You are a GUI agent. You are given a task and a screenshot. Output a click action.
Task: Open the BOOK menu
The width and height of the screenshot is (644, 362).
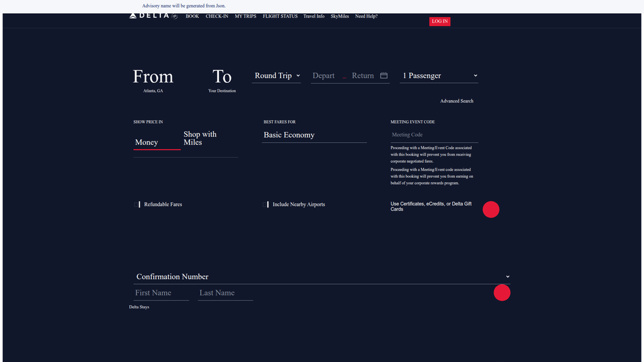[x=192, y=16]
